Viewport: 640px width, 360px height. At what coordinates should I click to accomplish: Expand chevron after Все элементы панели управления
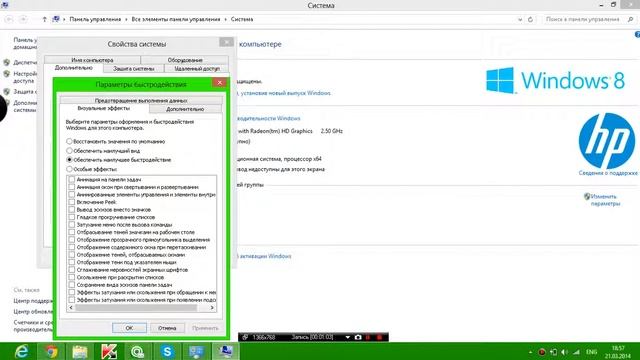tap(225, 19)
